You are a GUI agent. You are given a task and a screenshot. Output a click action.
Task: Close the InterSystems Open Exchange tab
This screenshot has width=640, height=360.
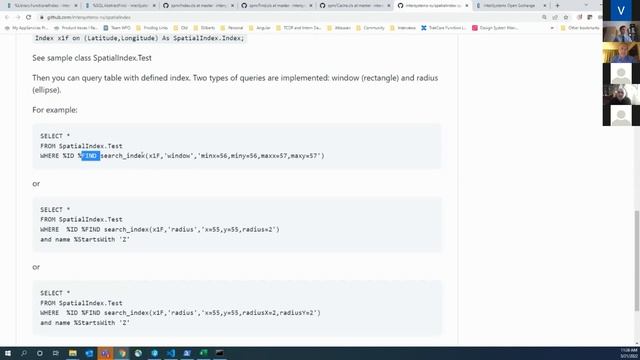544,6
